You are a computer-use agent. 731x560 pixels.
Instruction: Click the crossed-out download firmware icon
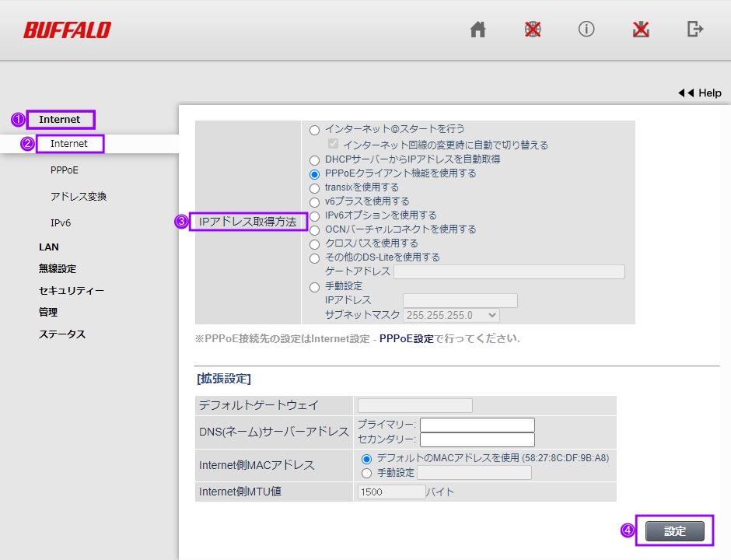click(x=641, y=30)
